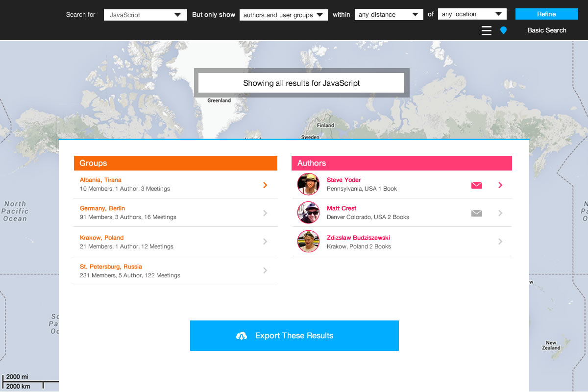Click the arrow next to St. Petersburg, Russia
The height and width of the screenshot is (392, 588).
click(265, 270)
